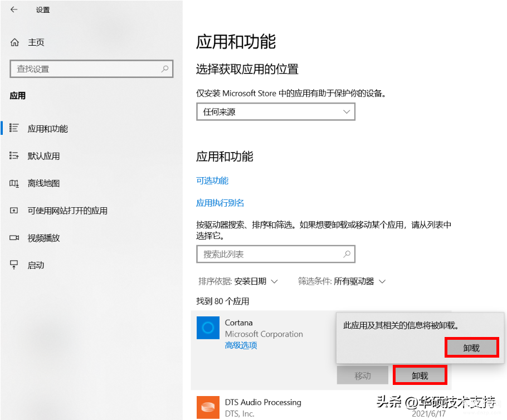
Task: Focus the 搜索此列表 search field
Action: click(275, 254)
